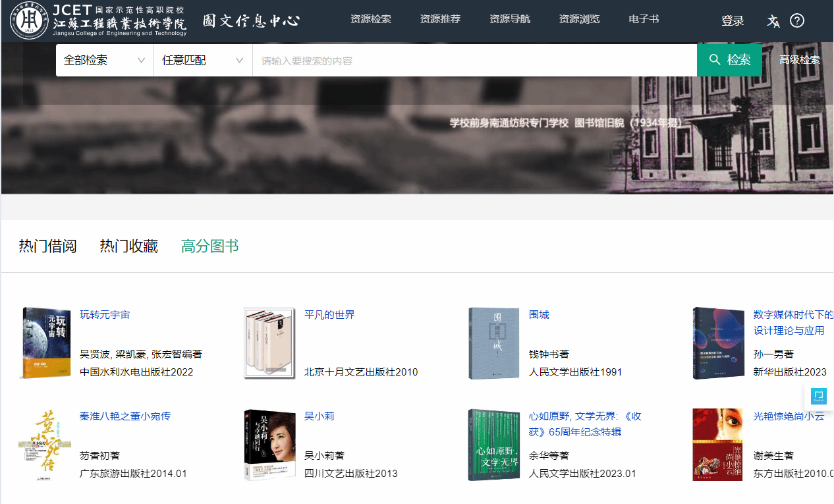
Task: Click the 吴小莉 book cover thumbnail
Action: pyautogui.click(x=269, y=445)
